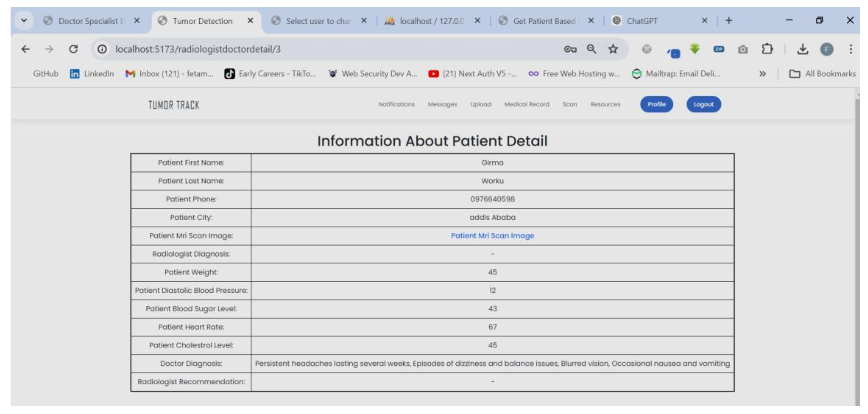This screenshot has height=414, width=868.
Task: Reload the current page
Action: coord(73,49)
